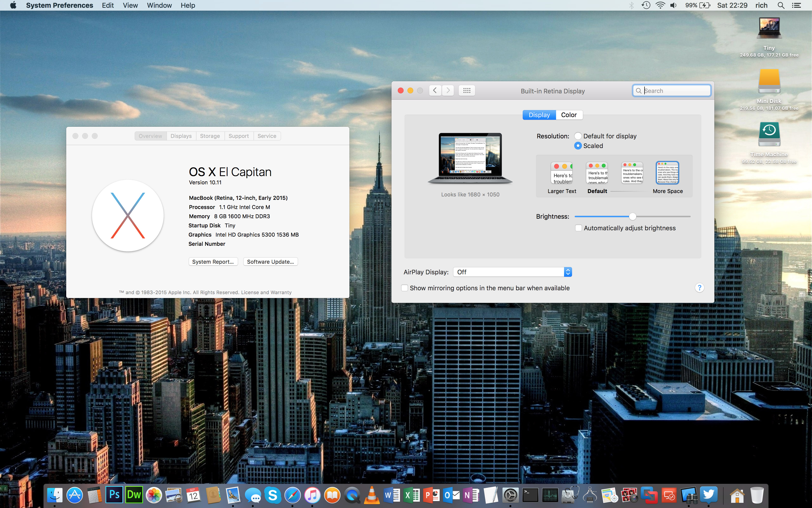Switch to Storage tab in About window
The width and height of the screenshot is (812, 508).
coord(210,136)
